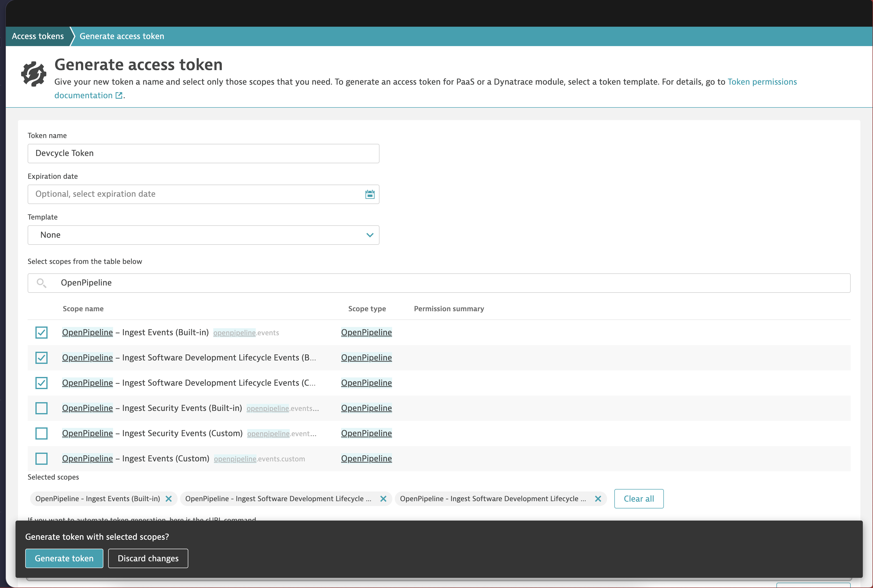Navigate to Access tokens breadcrumb
This screenshot has height=588, width=873.
38,36
